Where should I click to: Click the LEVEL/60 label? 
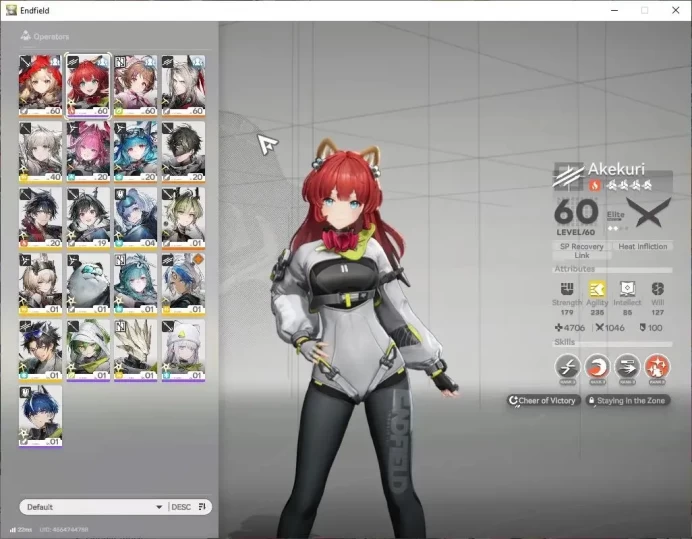[x=575, y=232]
